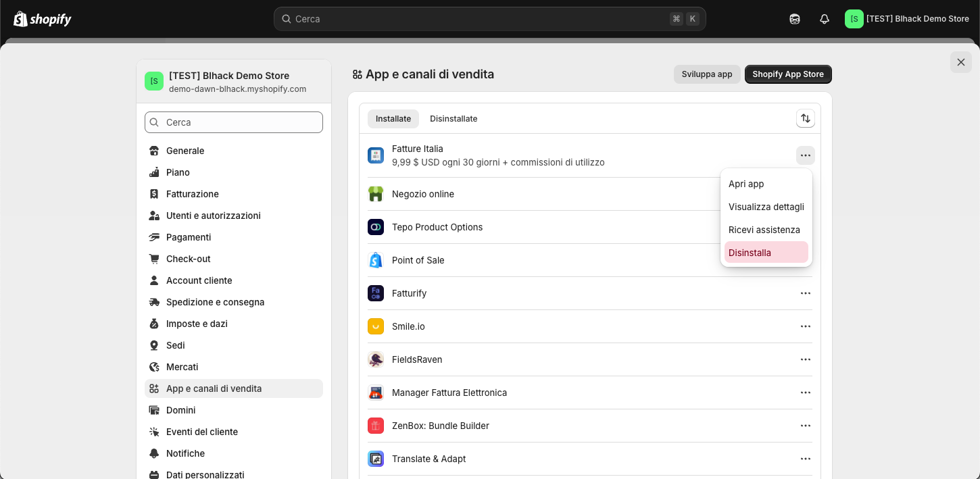Image resolution: width=980 pixels, height=479 pixels.
Task: Switch to the Disinstallate tab
Action: (454, 118)
